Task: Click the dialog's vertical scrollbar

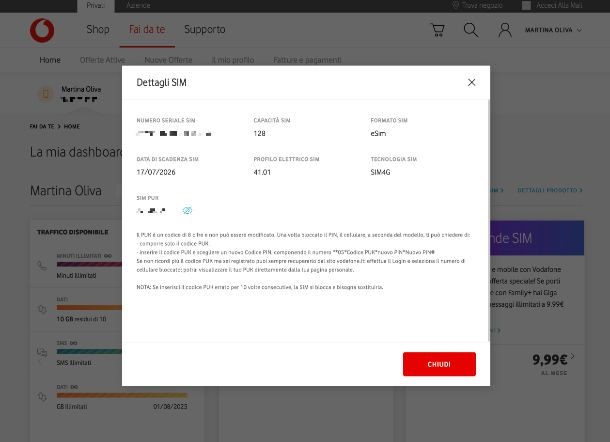Action: tap(489, 220)
